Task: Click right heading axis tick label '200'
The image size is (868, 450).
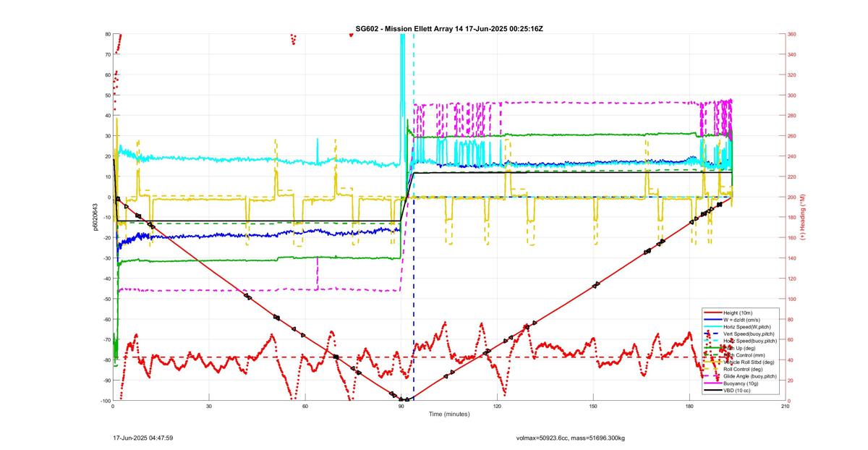Action: [792, 197]
